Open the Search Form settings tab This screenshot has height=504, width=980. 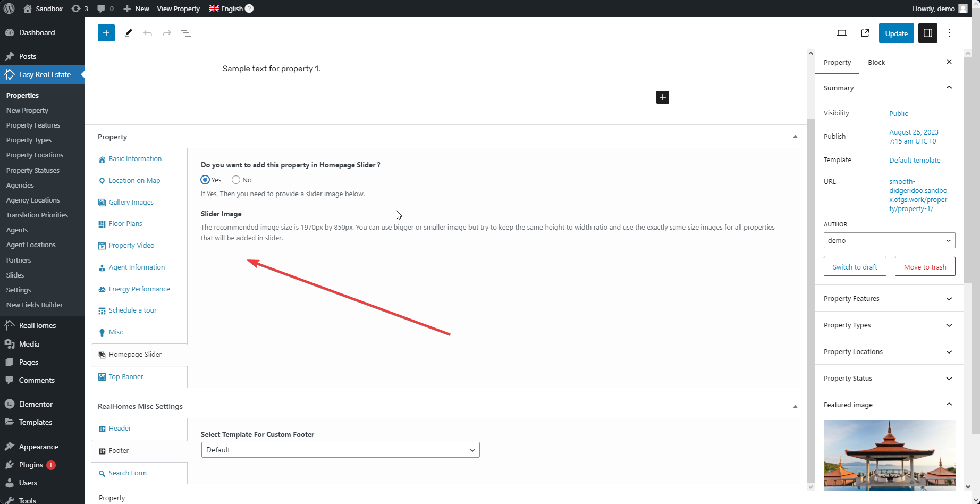click(128, 473)
